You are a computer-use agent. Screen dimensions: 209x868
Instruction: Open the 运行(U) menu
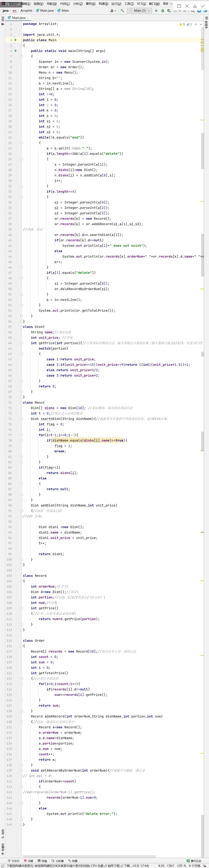[116, 4]
